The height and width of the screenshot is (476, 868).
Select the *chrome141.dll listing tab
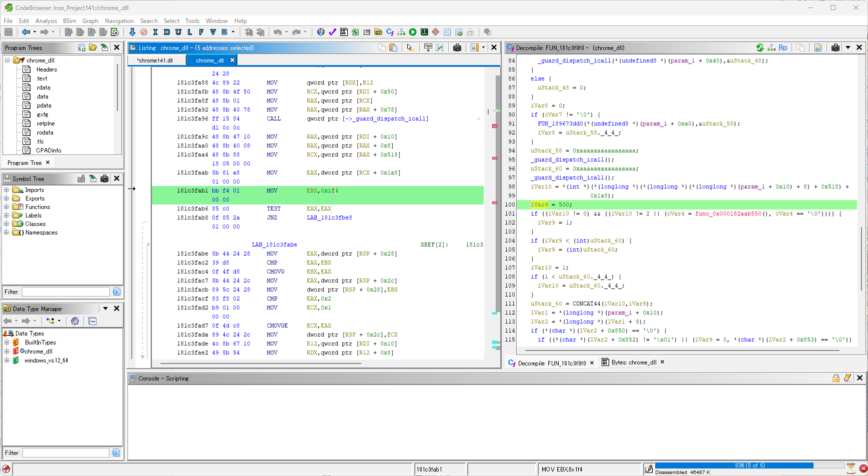coord(155,60)
